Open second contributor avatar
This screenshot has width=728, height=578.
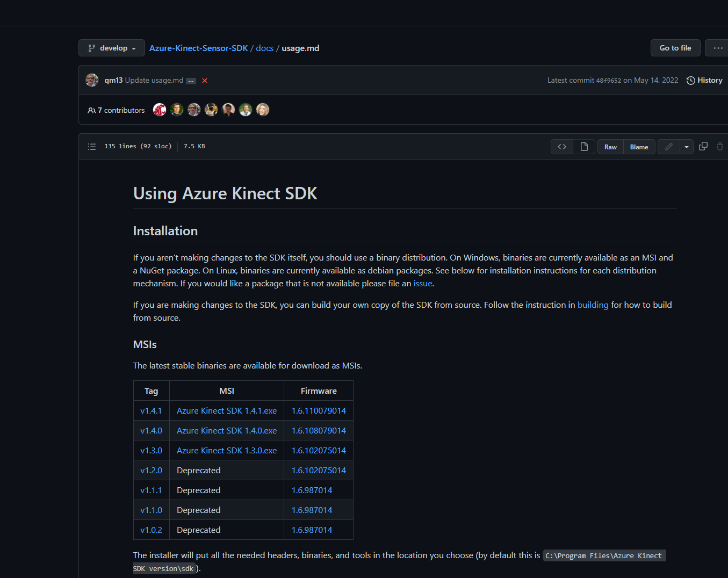(177, 110)
